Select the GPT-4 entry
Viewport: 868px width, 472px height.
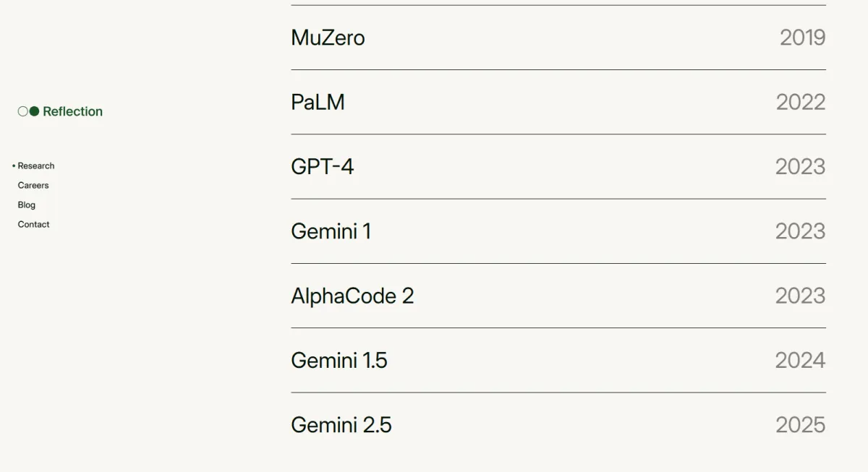pyautogui.click(x=322, y=167)
